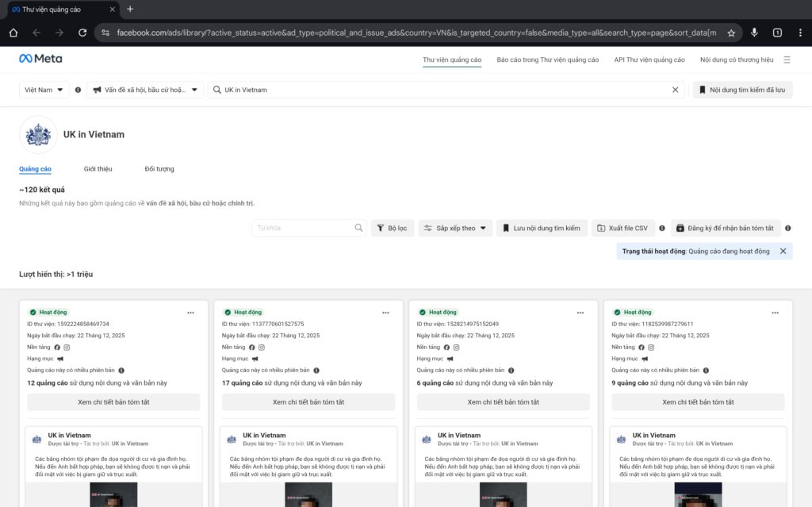Open the three-dot menu on the first ad card
This screenshot has width=812, height=507.
190,313
